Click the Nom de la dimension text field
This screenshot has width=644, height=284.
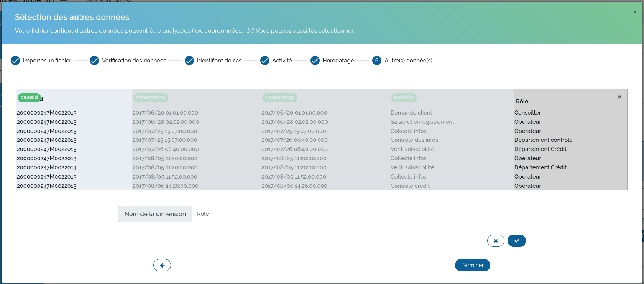(x=358, y=214)
